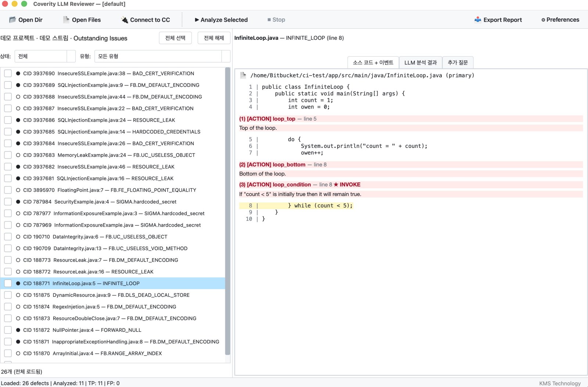The image size is (588, 387).
Task: Open the 유형 filter dropdown showing 모든 유형
Action: coord(162,56)
